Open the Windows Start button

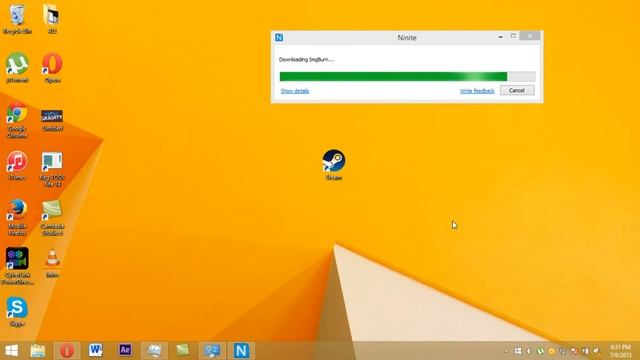pyautogui.click(x=11, y=350)
